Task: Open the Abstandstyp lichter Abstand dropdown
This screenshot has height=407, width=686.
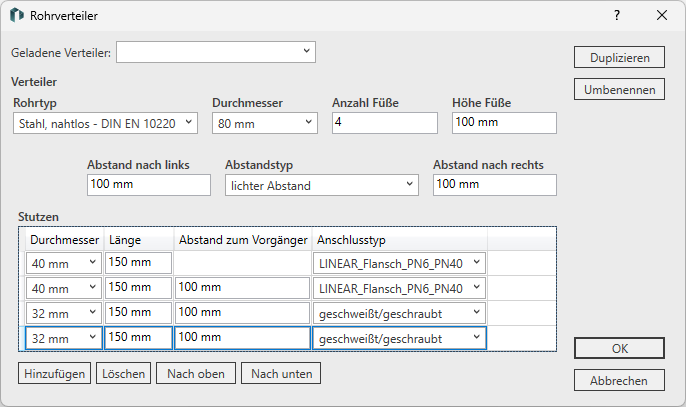Action: 322,185
